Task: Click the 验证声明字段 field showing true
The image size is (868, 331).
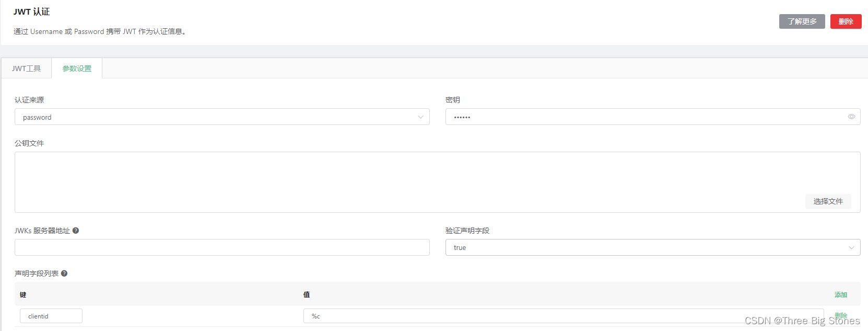Action: (653, 247)
